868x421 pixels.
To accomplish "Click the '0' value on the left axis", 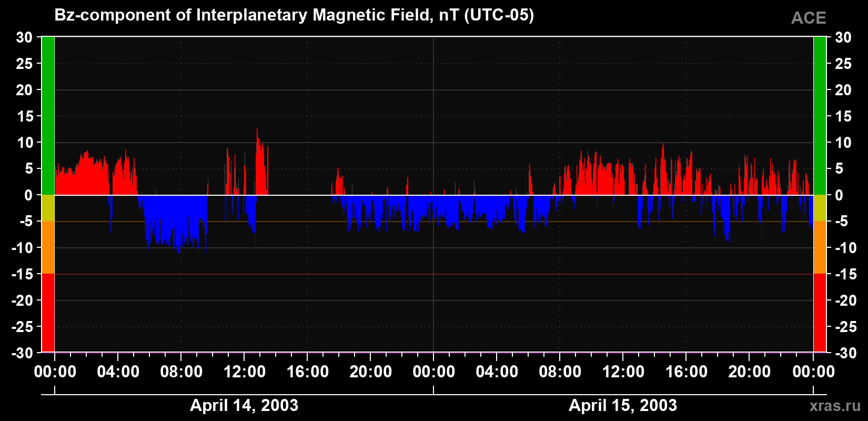I will [x=28, y=195].
